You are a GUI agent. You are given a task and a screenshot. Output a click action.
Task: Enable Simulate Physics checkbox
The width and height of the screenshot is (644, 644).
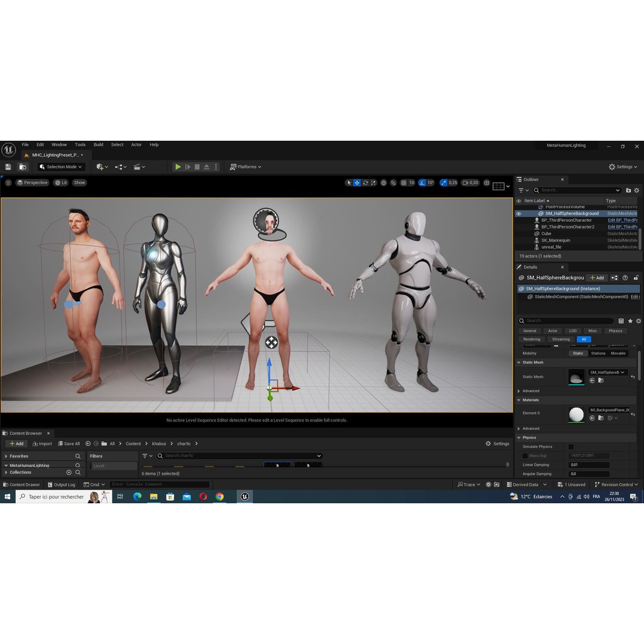pyautogui.click(x=571, y=447)
